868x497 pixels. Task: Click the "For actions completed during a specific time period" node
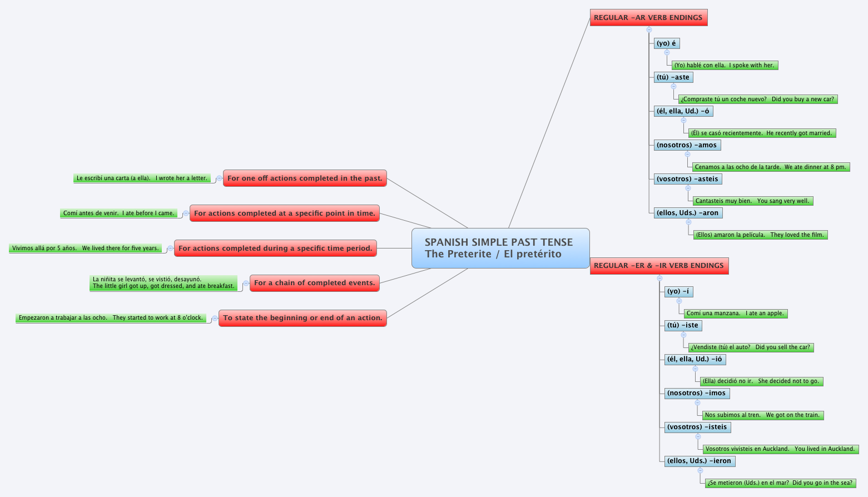[275, 248]
